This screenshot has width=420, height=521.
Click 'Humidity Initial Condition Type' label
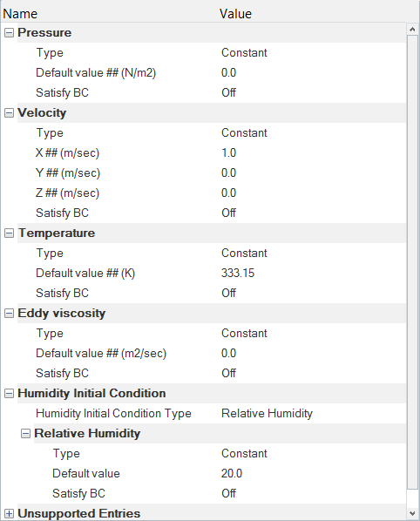click(113, 413)
